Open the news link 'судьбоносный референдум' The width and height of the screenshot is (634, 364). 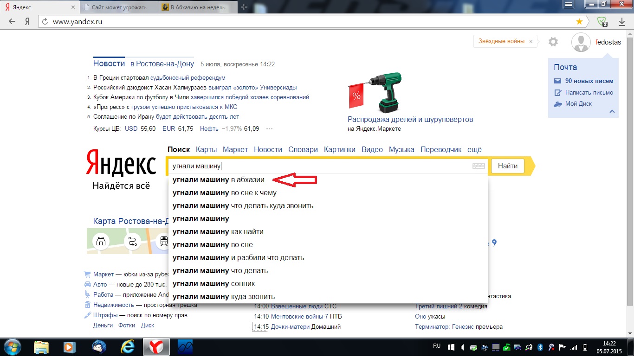tap(188, 78)
